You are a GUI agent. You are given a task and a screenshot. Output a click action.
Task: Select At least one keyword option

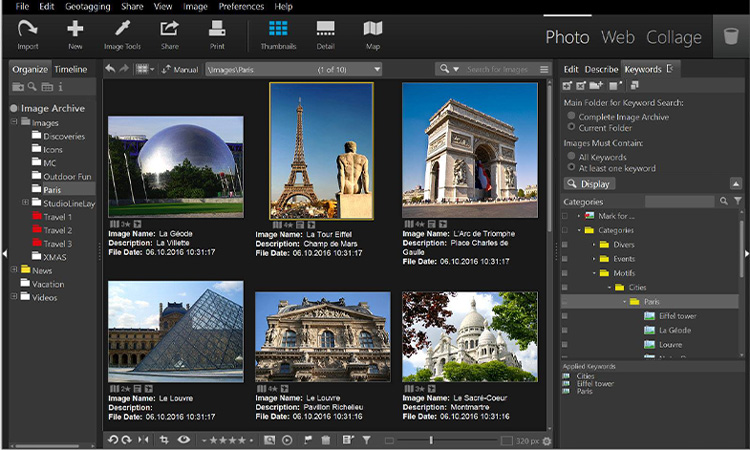pyautogui.click(x=571, y=167)
